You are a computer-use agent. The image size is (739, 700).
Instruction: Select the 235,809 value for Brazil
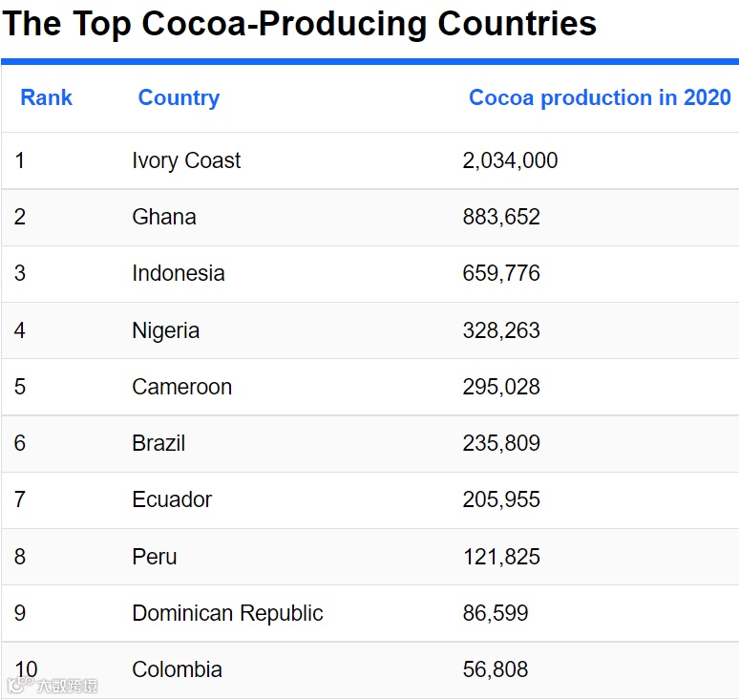[x=501, y=443]
